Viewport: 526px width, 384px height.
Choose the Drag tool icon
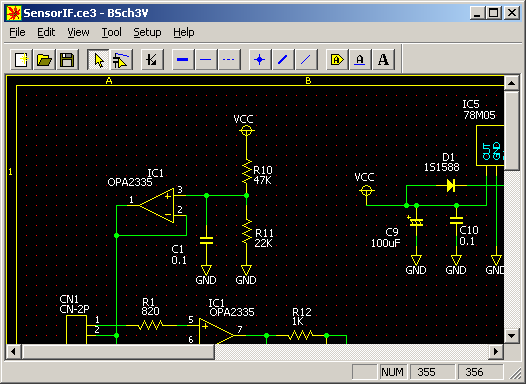(121, 60)
